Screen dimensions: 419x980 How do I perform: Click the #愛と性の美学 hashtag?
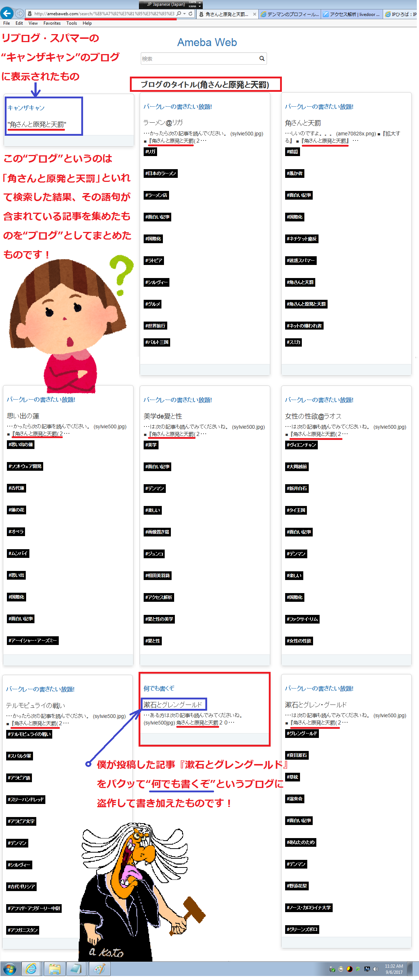[159, 618]
